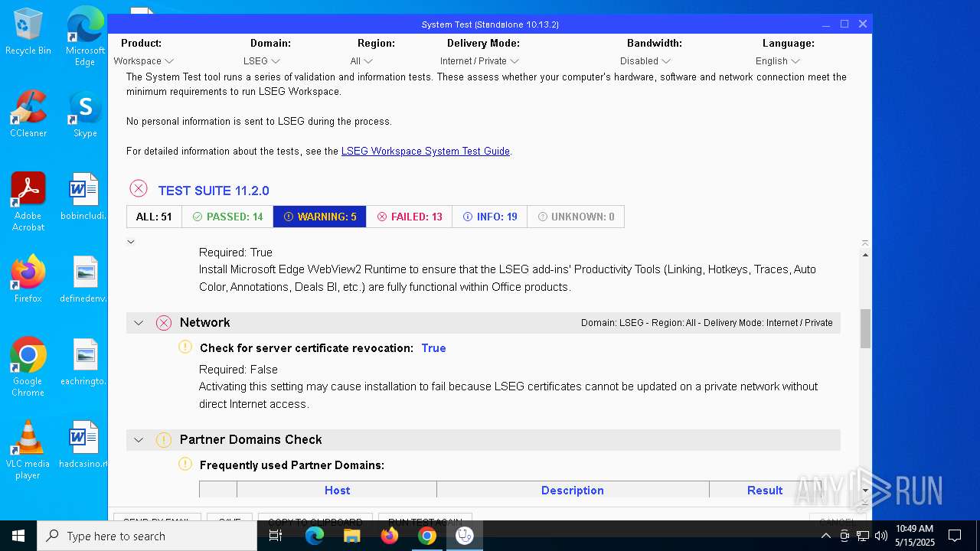Filter results by INFO: 19
The width and height of the screenshot is (980, 551).
490,217
